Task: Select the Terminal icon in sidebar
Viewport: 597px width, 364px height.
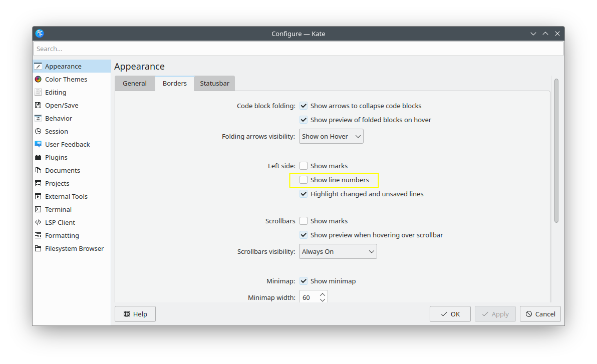Action: (x=38, y=209)
